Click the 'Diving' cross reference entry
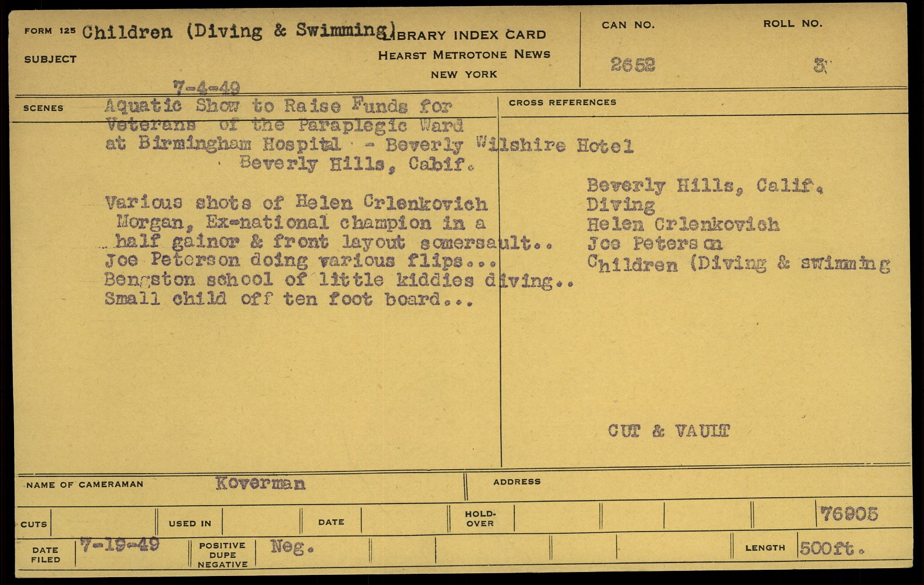Viewport: 924px width, 585px height. pos(620,205)
